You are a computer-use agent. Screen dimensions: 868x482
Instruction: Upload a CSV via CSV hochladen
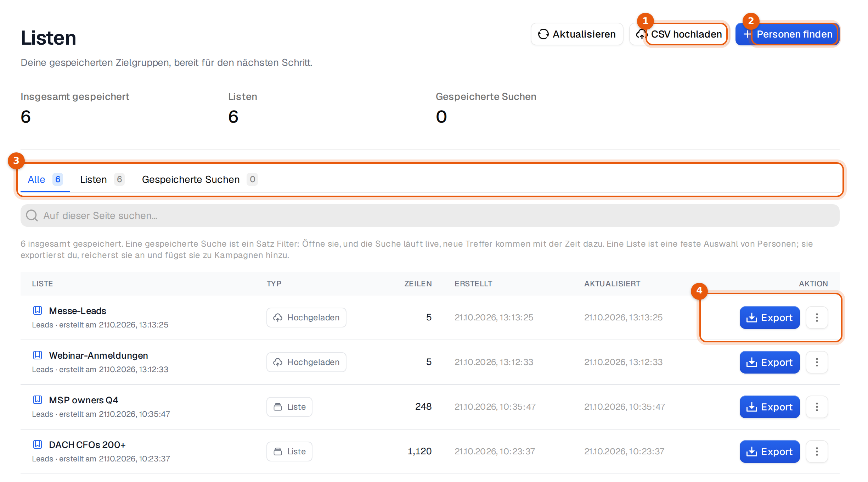(x=678, y=34)
